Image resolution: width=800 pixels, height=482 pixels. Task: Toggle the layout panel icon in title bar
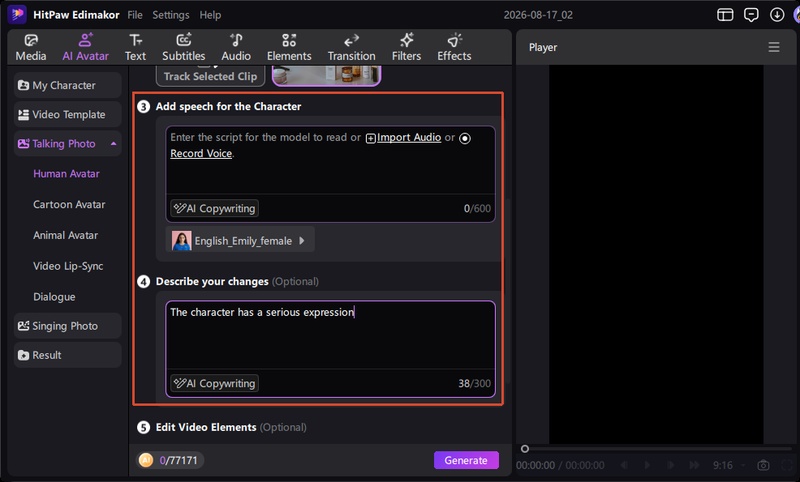pyautogui.click(x=725, y=15)
